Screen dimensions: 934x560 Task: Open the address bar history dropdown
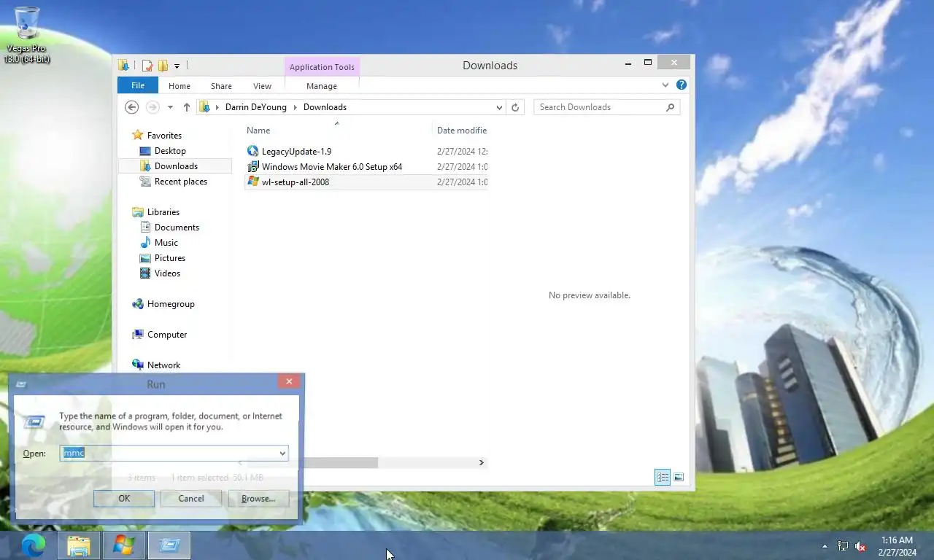click(499, 107)
